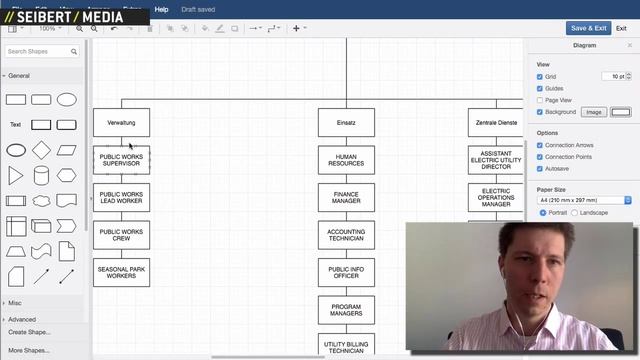Disable the Guides checkbox

pyautogui.click(x=540, y=89)
